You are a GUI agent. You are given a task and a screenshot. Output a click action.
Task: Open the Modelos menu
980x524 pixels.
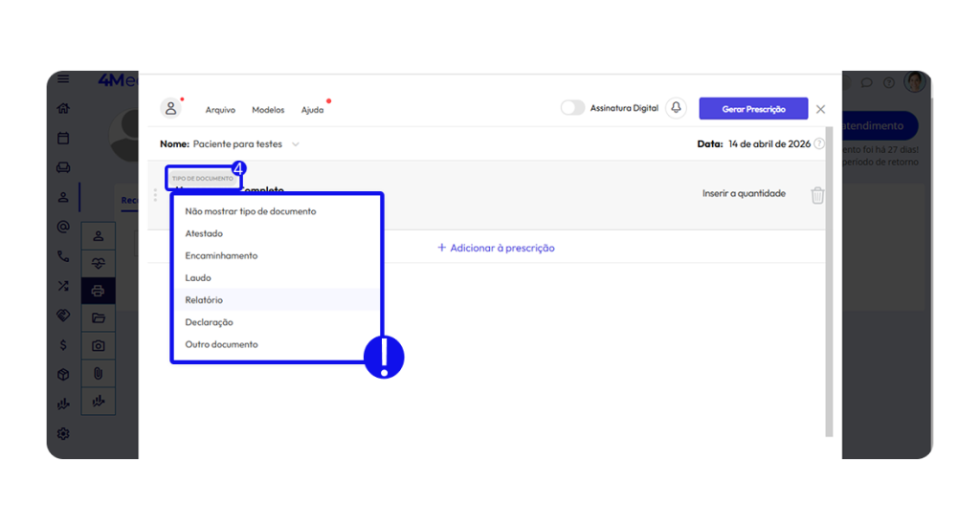click(268, 110)
